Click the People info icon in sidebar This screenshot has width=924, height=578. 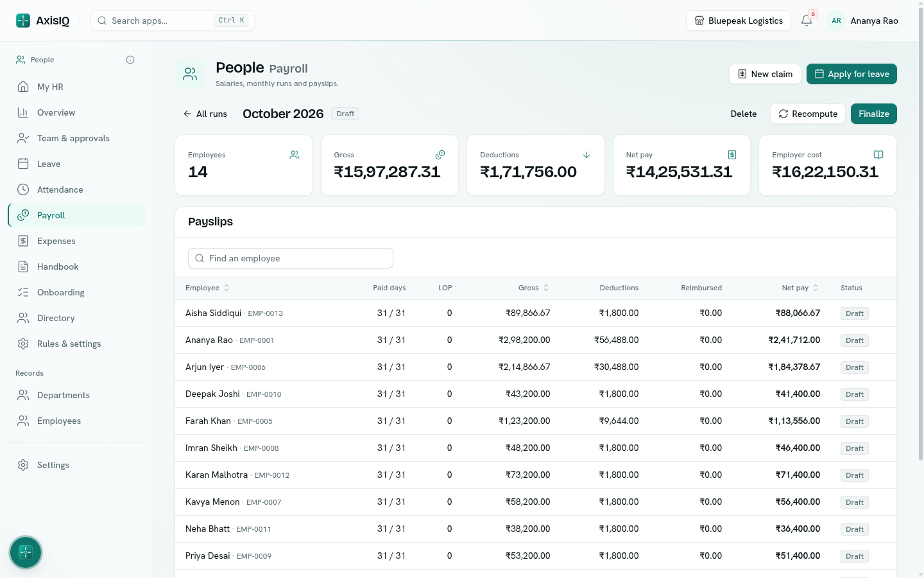(130, 60)
